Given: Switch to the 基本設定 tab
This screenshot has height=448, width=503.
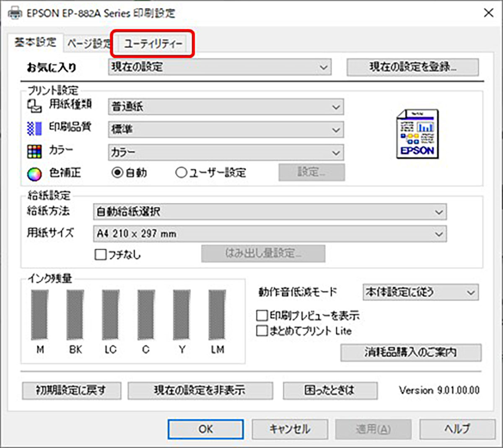Looking at the screenshot, I should [x=35, y=42].
